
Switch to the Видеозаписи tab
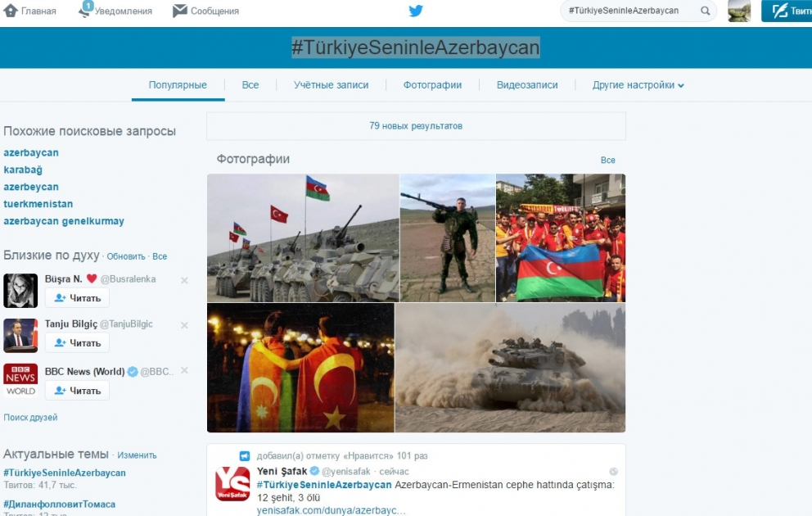(x=527, y=85)
